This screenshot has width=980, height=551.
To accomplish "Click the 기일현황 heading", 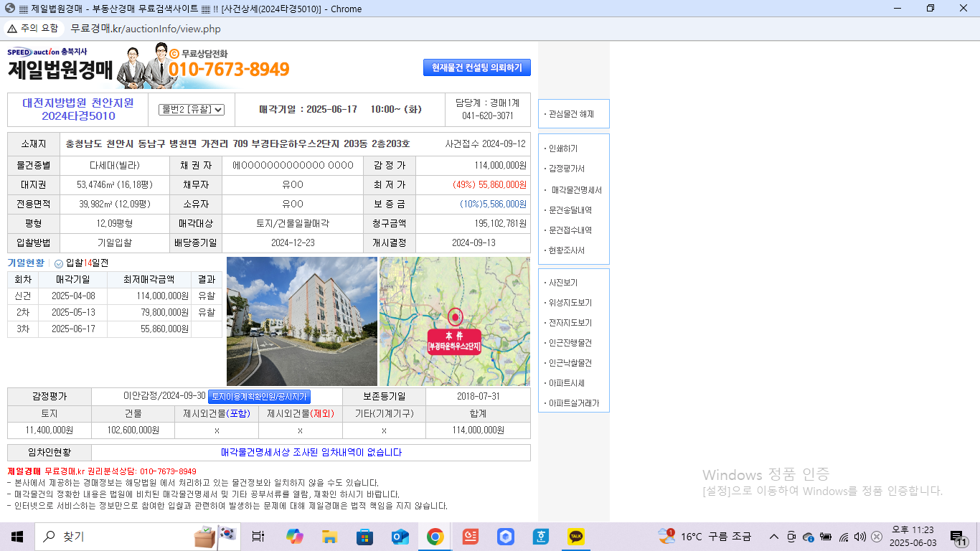I will coord(26,263).
